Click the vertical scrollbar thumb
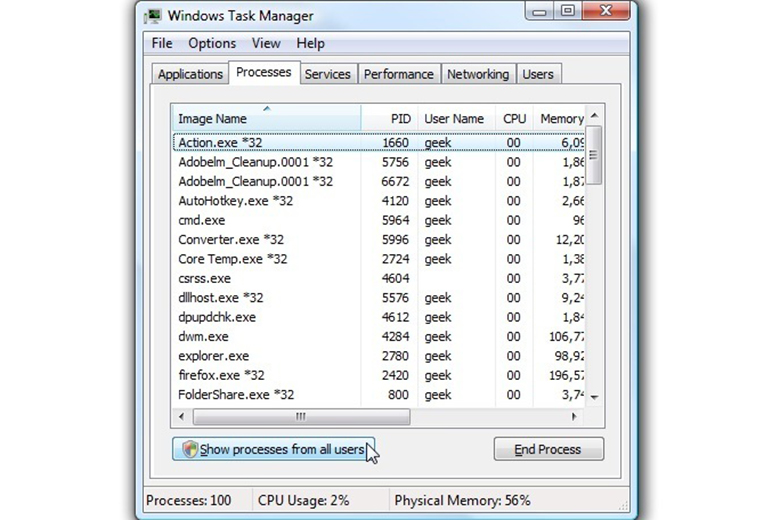 coord(594,155)
